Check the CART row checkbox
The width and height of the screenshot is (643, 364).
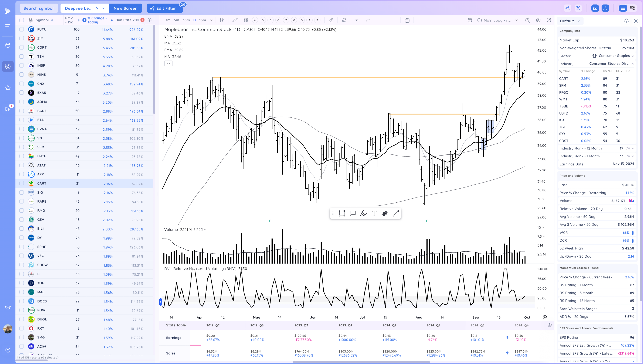(22, 183)
